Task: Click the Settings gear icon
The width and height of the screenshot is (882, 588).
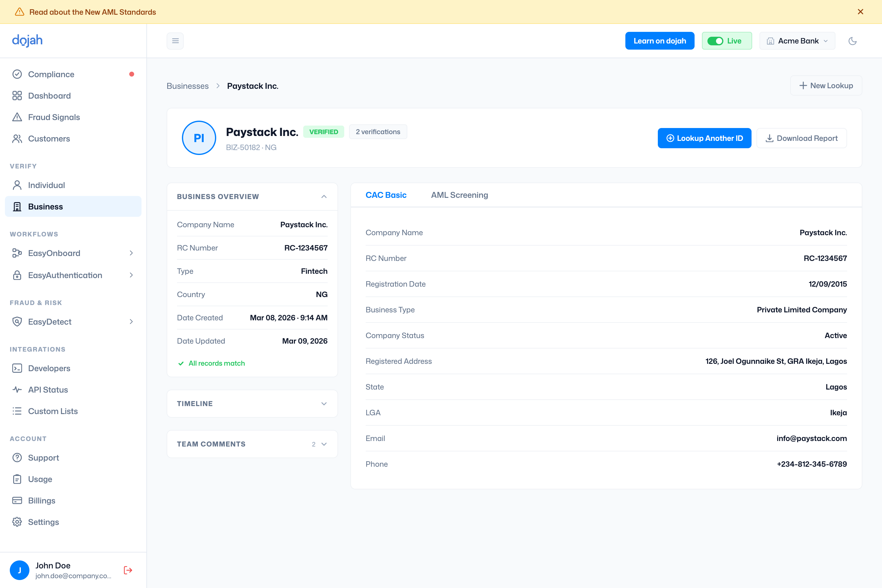Action: click(x=17, y=522)
